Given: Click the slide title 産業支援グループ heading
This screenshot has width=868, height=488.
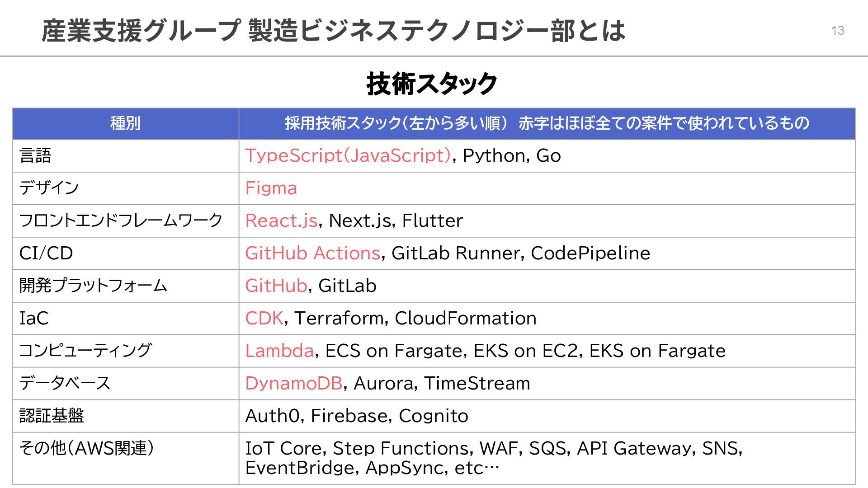Looking at the screenshot, I should (333, 31).
